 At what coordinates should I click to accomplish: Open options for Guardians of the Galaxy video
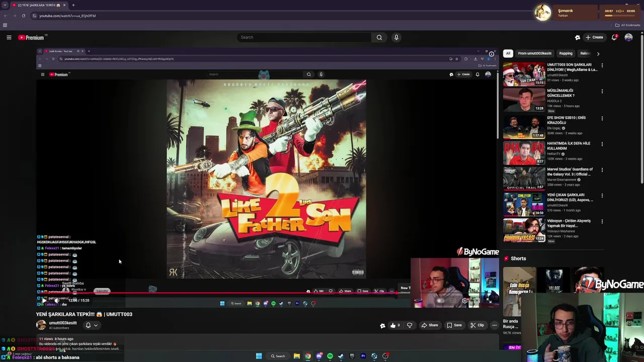point(602,169)
